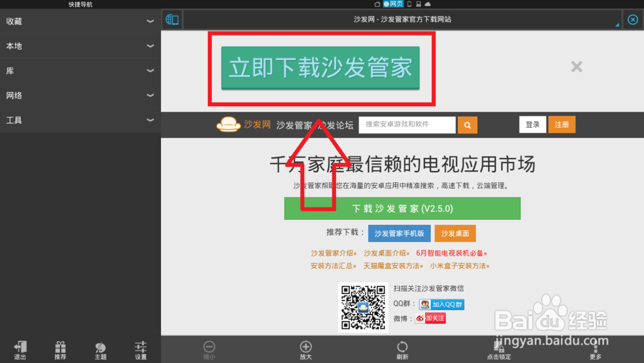The image size is (644, 363).
Task: Click the 登录 button
Action: 533,124
